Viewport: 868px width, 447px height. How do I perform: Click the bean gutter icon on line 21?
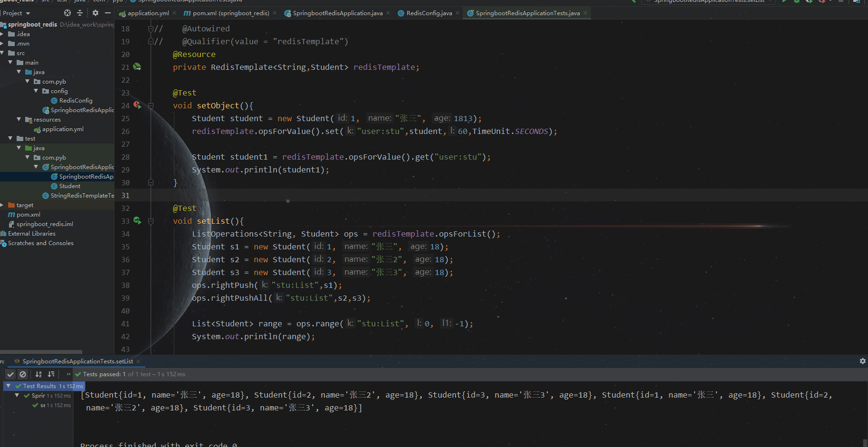pyautogui.click(x=137, y=67)
